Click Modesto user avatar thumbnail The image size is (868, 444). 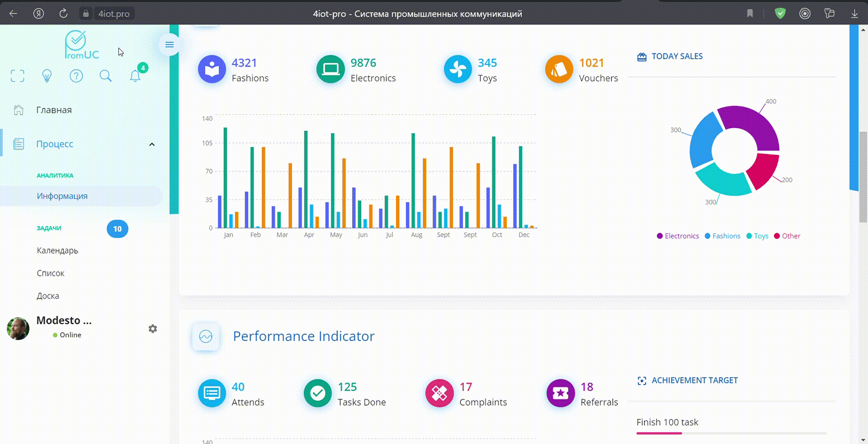18,329
